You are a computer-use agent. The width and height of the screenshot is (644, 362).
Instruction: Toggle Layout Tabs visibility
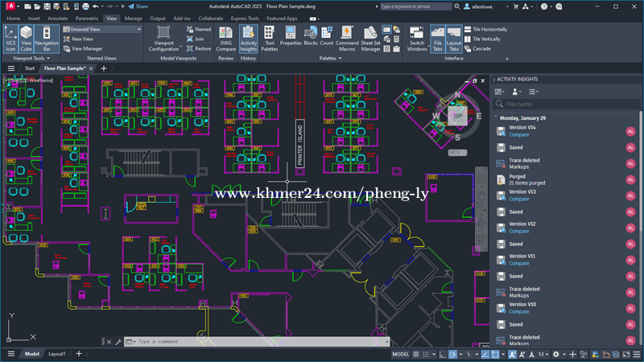pos(454,39)
